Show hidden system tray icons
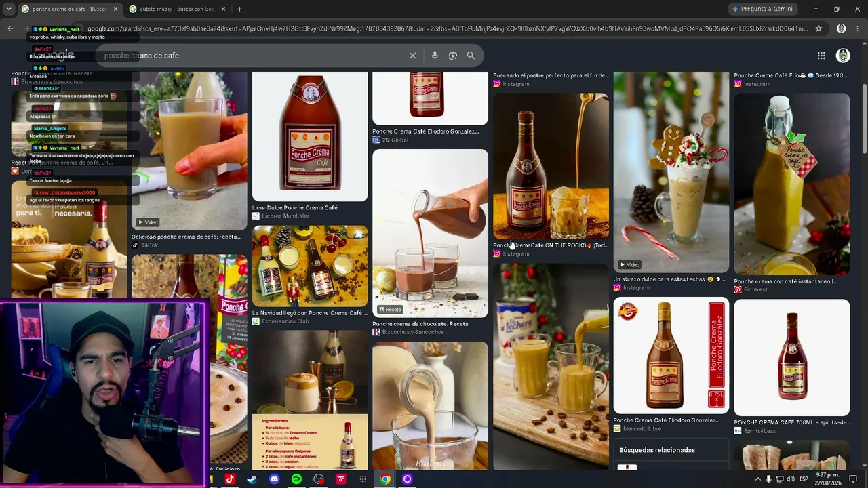The width and height of the screenshot is (868, 488). (757, 479)
